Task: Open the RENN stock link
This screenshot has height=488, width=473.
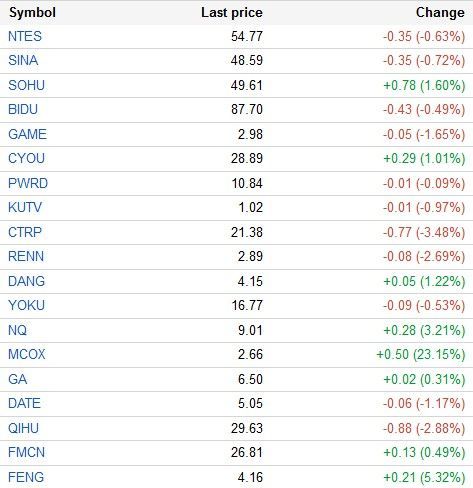Action: click(x=26, y=256)
